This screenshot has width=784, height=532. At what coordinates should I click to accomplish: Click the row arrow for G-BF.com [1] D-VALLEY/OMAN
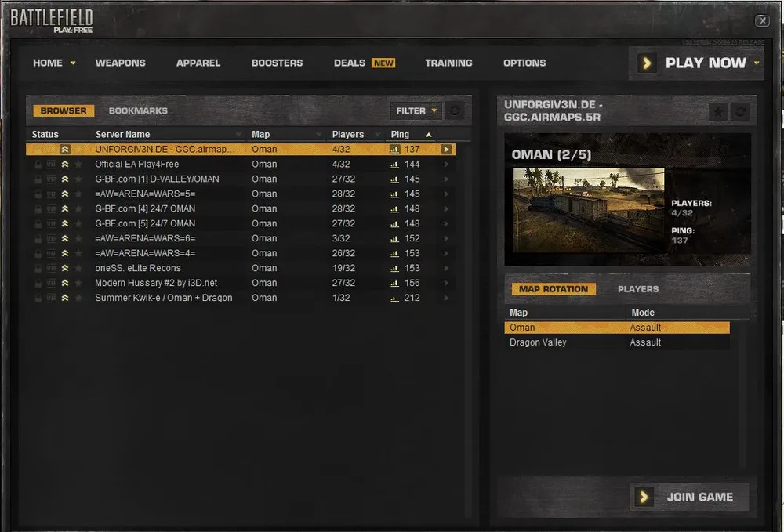[x=446, y=179]
